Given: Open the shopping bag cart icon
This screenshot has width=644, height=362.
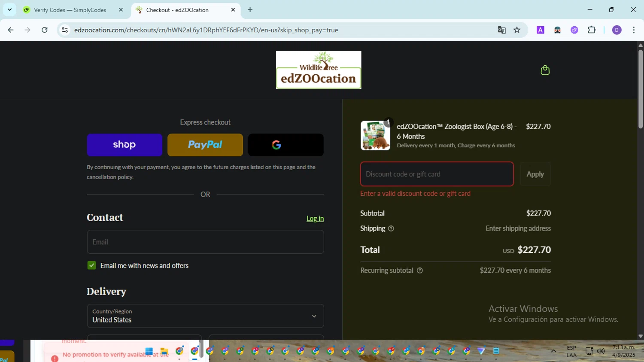Looking at the screenshot, I should coord(545,70).
